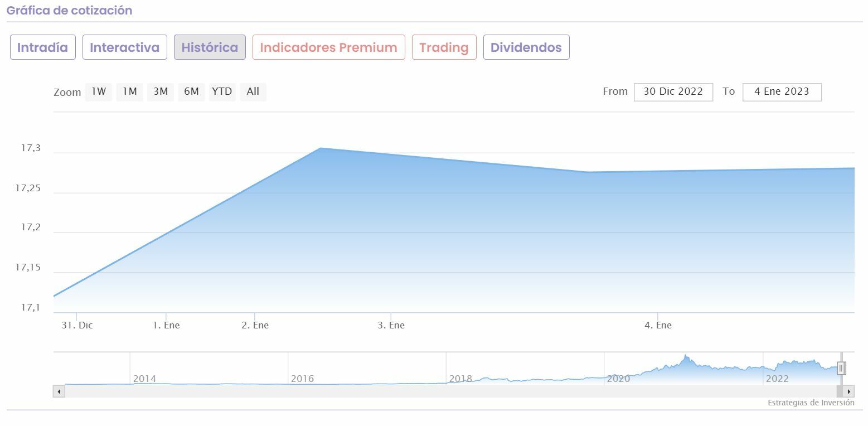Open the Estrategias de Inversión credit link
Viewport: 868px width, 426px height.
[x=811, y=403]
